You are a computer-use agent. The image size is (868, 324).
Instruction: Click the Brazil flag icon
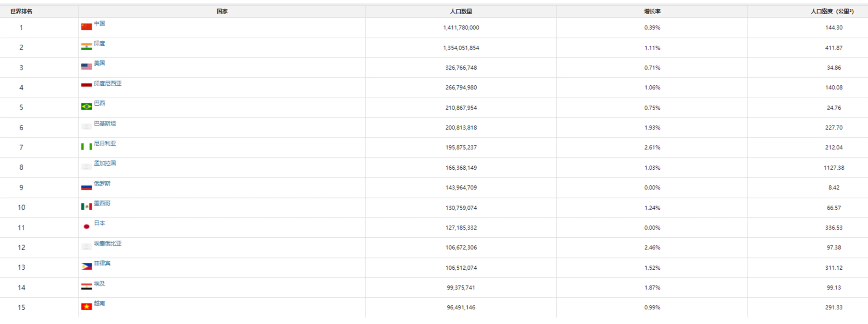point(86,107)
